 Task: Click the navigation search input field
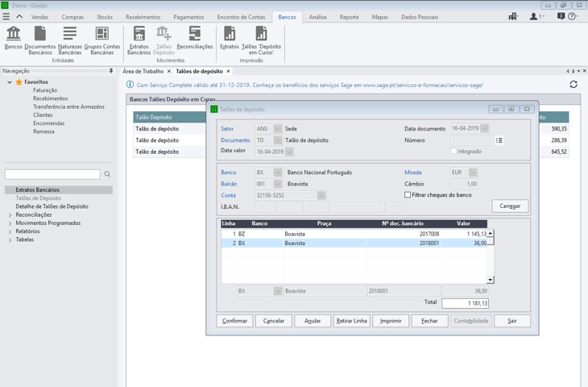point(52,174)
